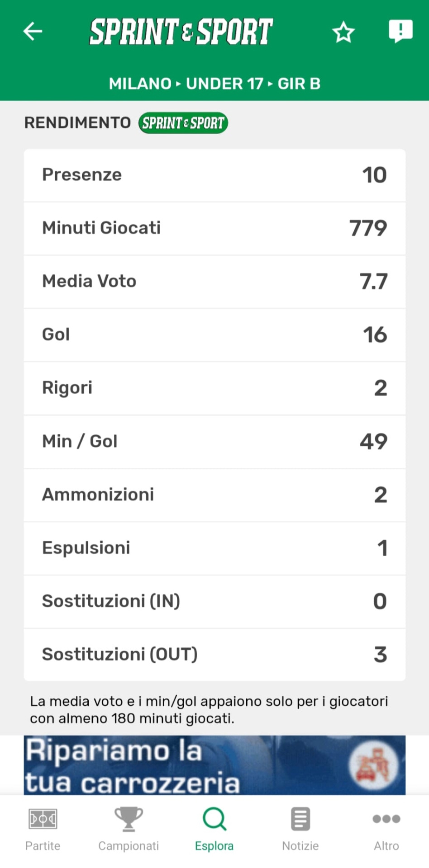Select the Media Voto row
429x868 pixels.
(x=214, y=282)
